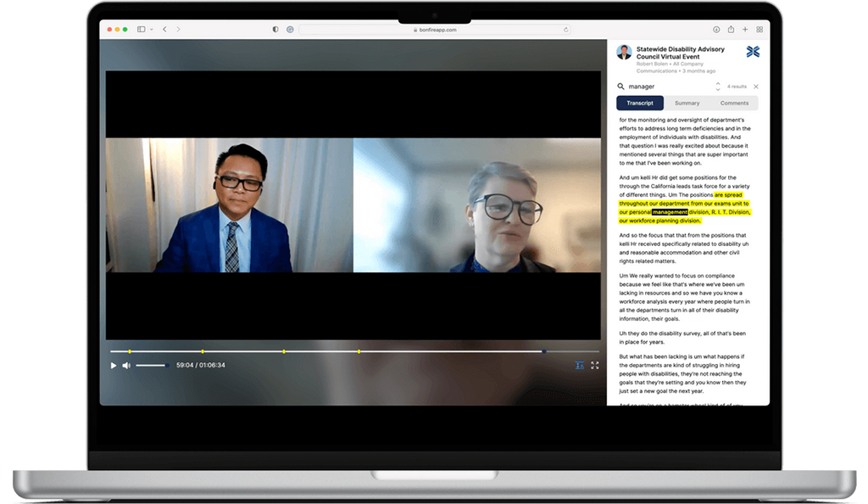Jump to the first yellow timeline marker

click(x=130, y=351)
